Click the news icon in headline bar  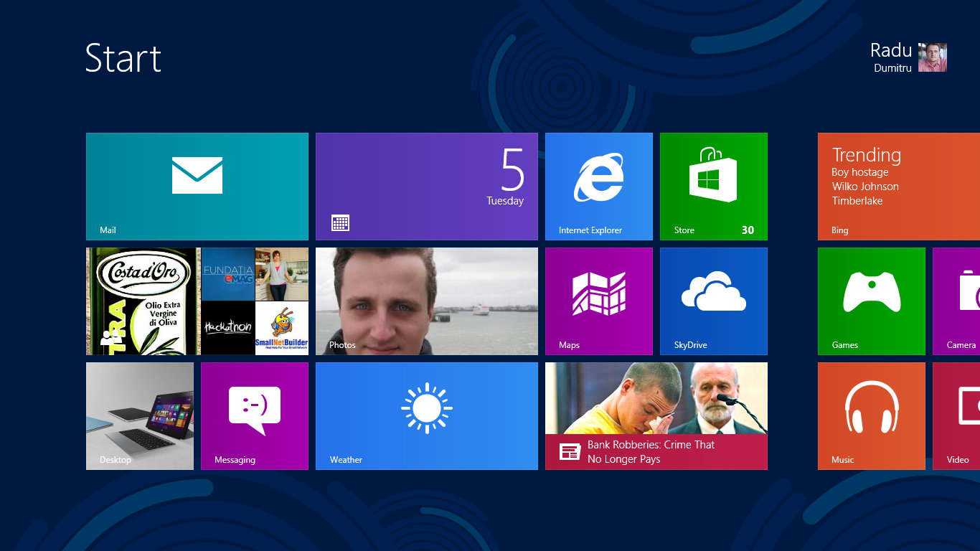click(x=570, y=452)
